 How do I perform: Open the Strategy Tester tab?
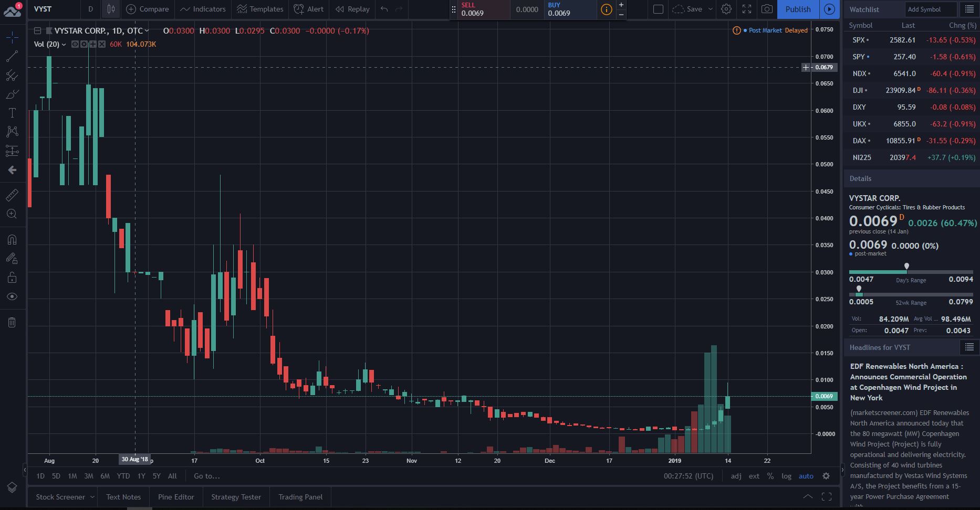point(236,497)
